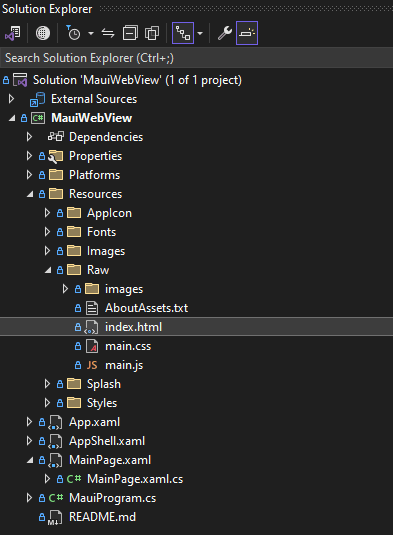Select the README.md file
This screenshot has height=535, width=393.
102,517
